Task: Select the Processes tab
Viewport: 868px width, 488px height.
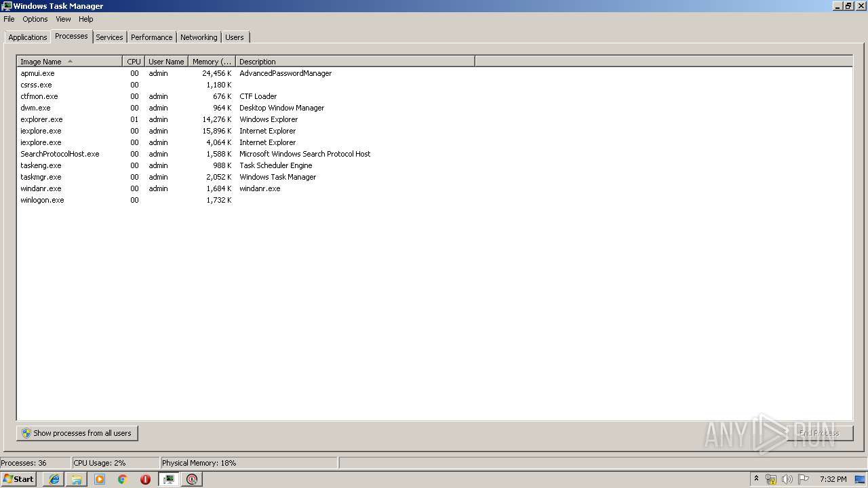Action: point(71,36)
